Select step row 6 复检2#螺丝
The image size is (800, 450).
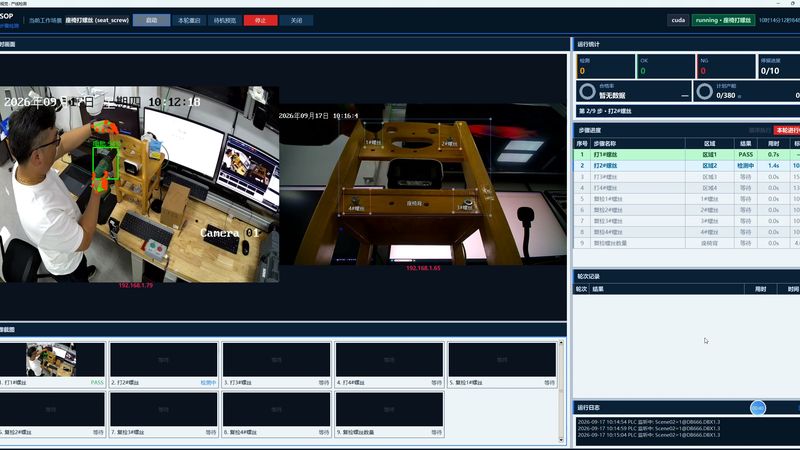(x=687, y=210)
